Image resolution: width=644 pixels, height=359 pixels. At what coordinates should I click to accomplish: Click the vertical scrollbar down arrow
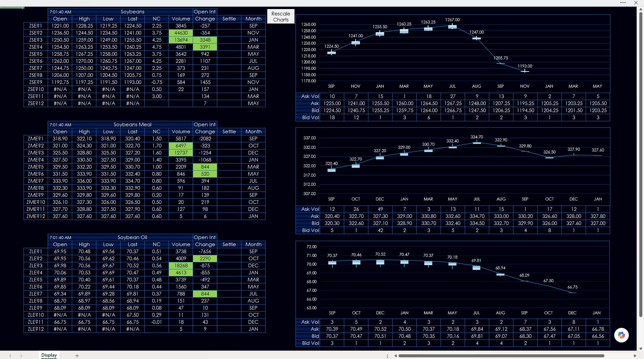click(x=641, y=349)
